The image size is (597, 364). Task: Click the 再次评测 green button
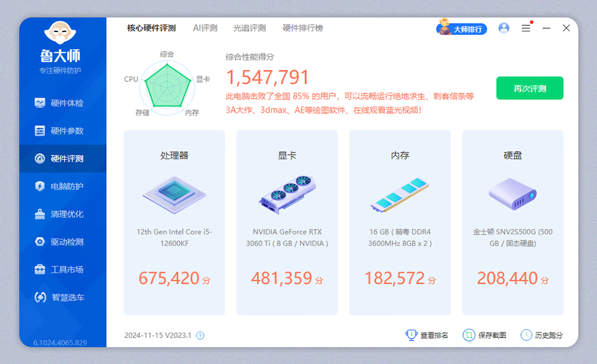point(529,88)
